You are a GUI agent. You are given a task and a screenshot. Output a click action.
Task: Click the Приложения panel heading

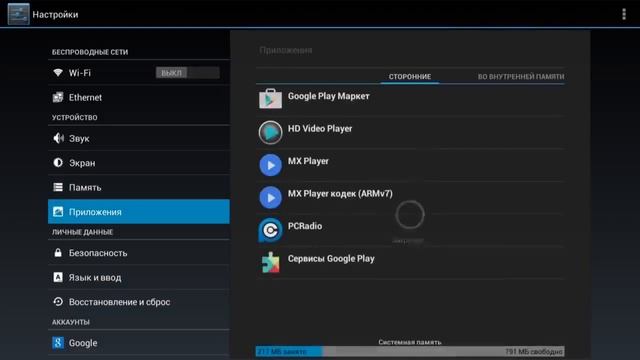(286, 50)
